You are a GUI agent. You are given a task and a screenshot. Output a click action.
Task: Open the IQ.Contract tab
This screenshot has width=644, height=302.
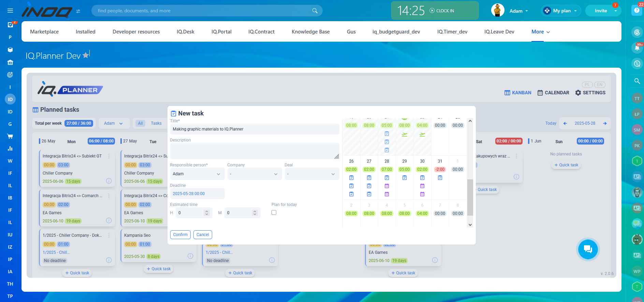coord(261,32)
